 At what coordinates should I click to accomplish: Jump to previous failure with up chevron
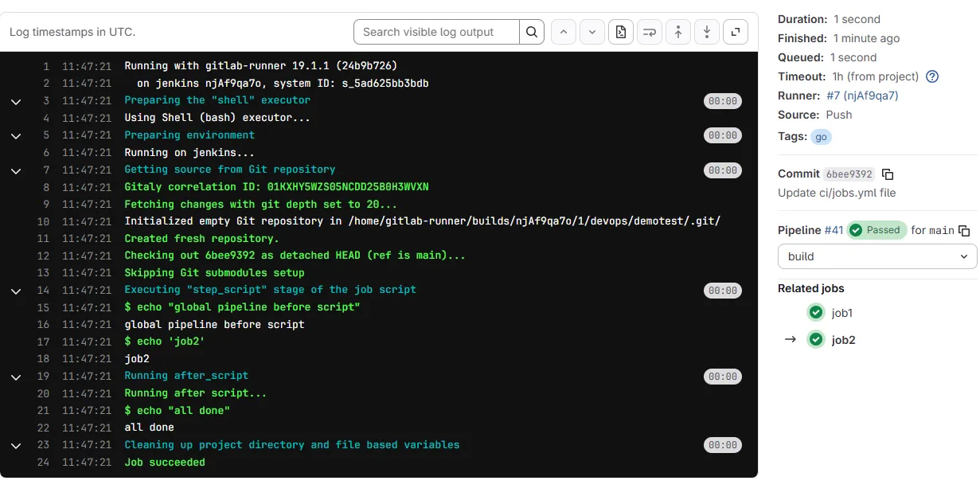tap(564, 32)
